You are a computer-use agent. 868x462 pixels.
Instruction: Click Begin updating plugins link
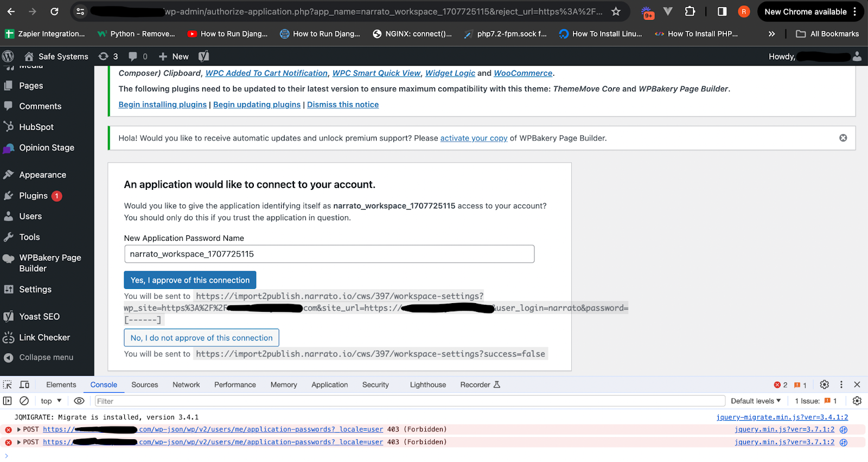pyautogui.click(x=257, y=104)
